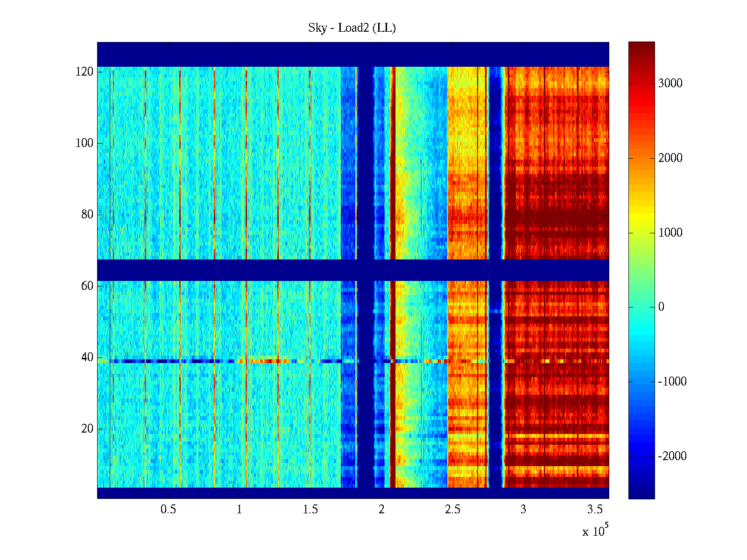This screenshot has width=747, height=560.
Task: Click the plot title 'Sky - Load2 (LL)'
Action: [x=352, y=28]
